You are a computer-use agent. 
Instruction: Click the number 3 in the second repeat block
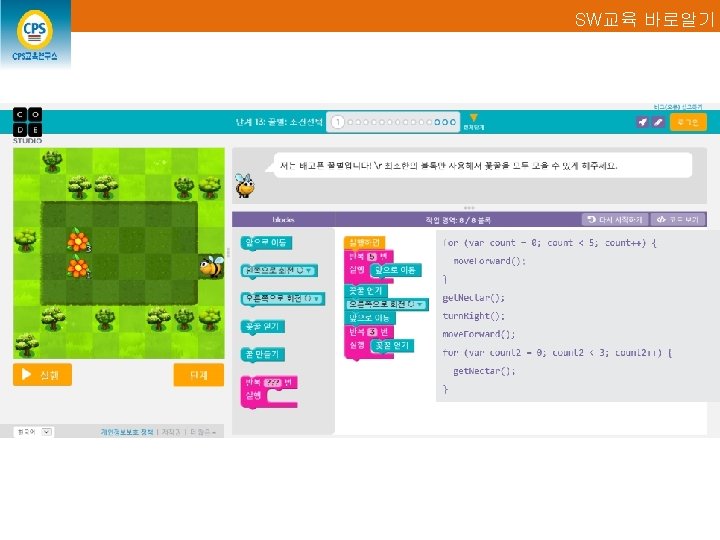372,332
